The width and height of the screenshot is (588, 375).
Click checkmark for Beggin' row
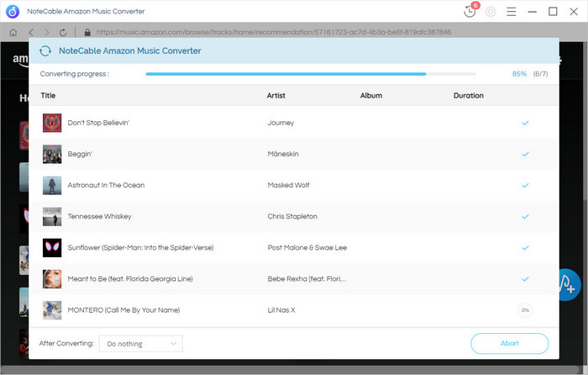tap(525, 154)
